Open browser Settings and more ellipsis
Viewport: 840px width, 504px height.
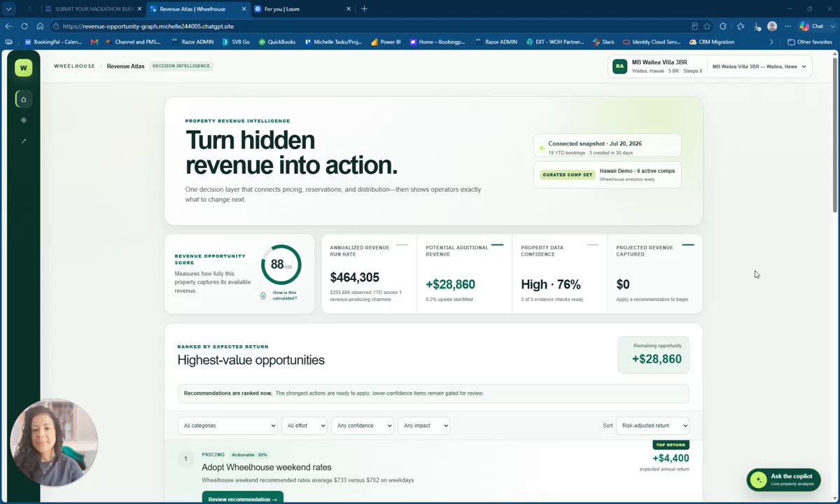pos(788,27)
